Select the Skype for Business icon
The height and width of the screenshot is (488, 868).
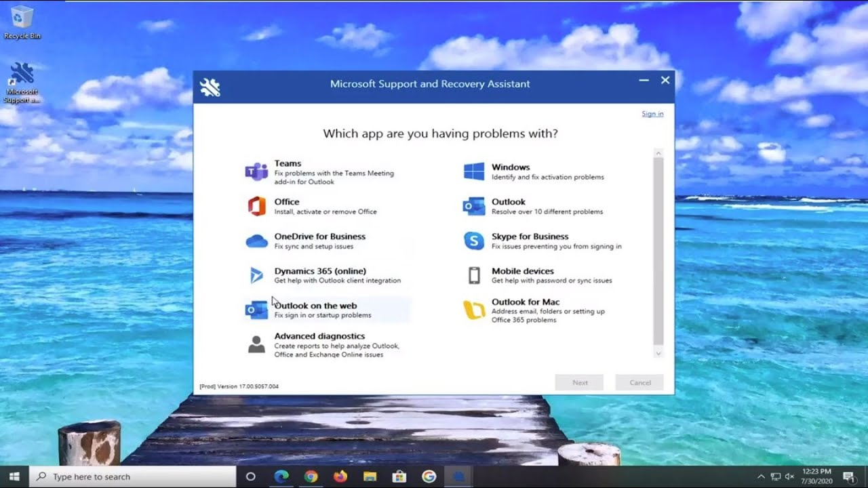point(473,241)
